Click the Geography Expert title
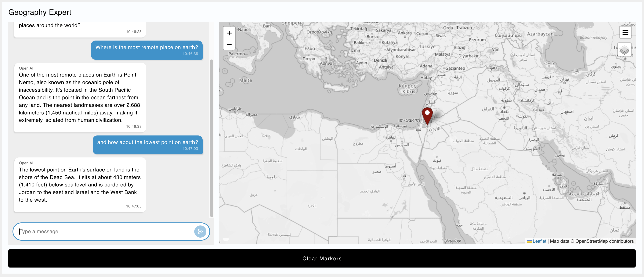 tap(40, 12)
